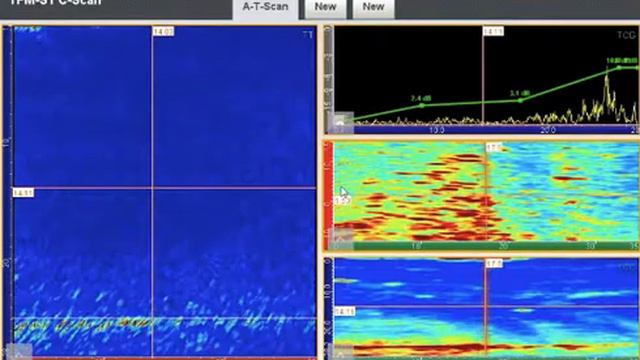Click the bottom-right scan view corner icon
640x360 pixels.
pos(341,353)
